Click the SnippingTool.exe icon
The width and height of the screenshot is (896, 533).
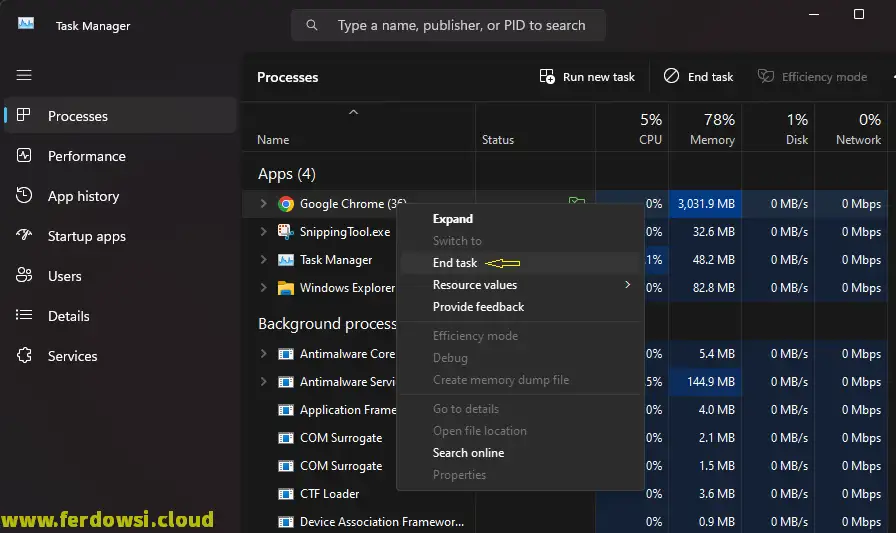pos(286,231)
